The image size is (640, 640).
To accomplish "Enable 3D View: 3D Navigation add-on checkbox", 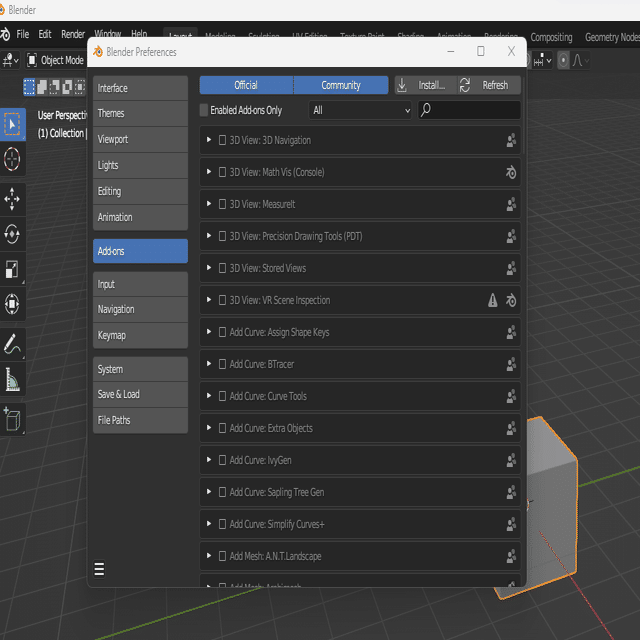I will 222,140.
